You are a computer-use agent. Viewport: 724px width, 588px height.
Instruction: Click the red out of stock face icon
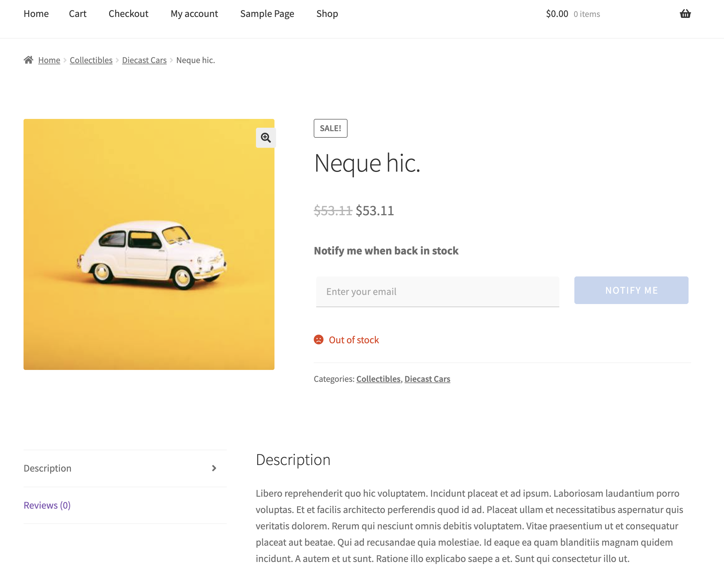click(318, 339)
